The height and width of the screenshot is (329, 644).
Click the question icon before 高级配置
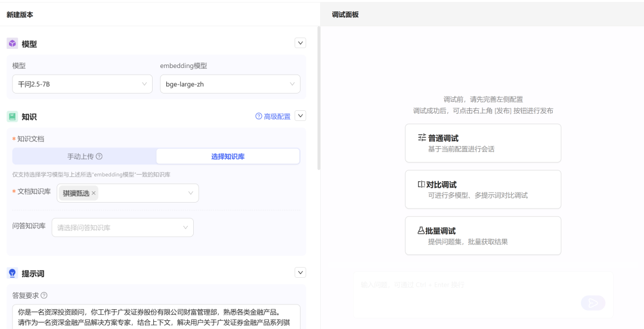(x=259, y=116)
